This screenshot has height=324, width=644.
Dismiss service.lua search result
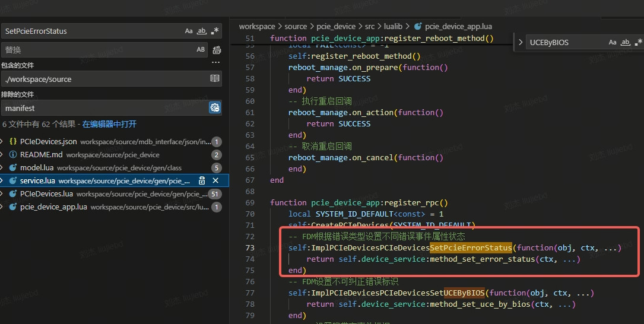point(215,180)
